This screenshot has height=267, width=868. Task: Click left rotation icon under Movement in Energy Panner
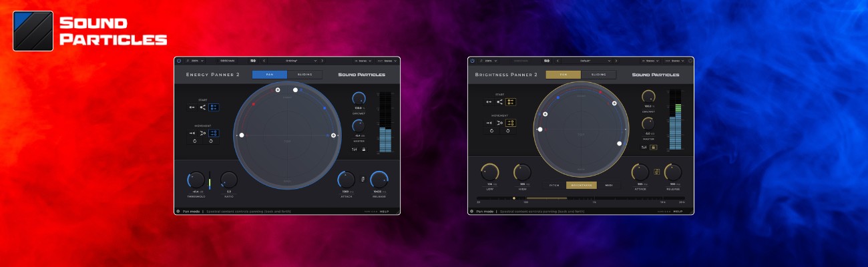195,141
